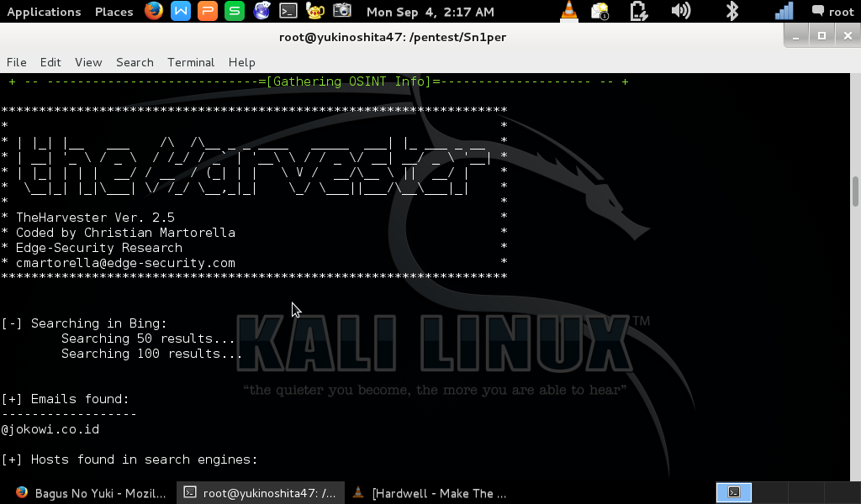861x504 pixels.
Task: Open the camera screenshot tool
Action: [341, 11]
